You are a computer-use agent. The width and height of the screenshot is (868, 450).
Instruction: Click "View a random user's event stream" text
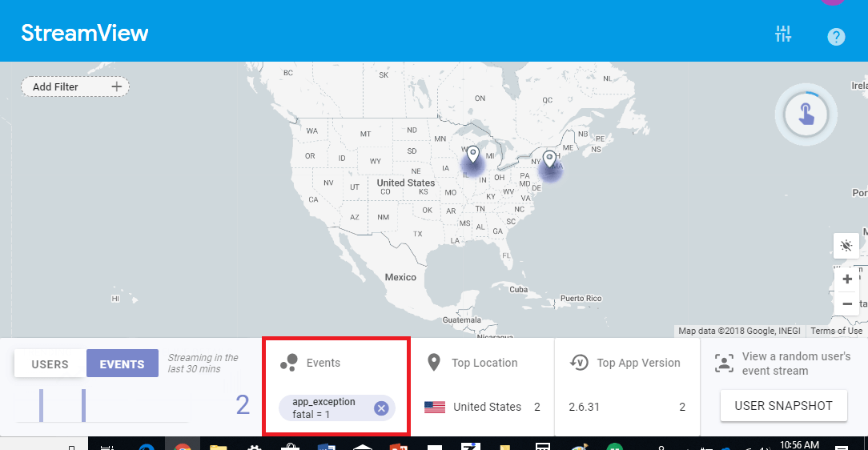[x=796, y=364]
